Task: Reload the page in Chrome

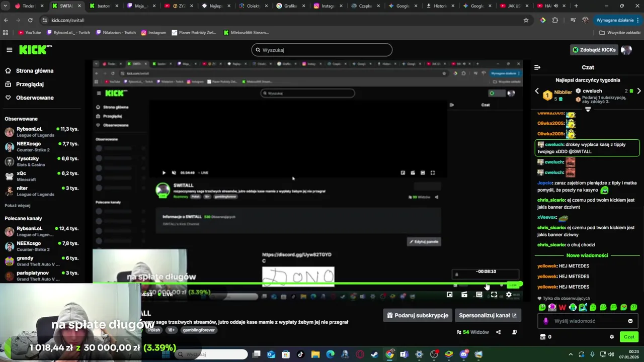Action: 30,20
